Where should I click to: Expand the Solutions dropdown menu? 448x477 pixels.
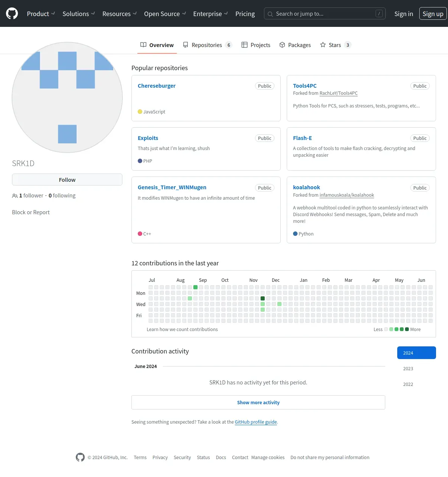click(79, 14)
